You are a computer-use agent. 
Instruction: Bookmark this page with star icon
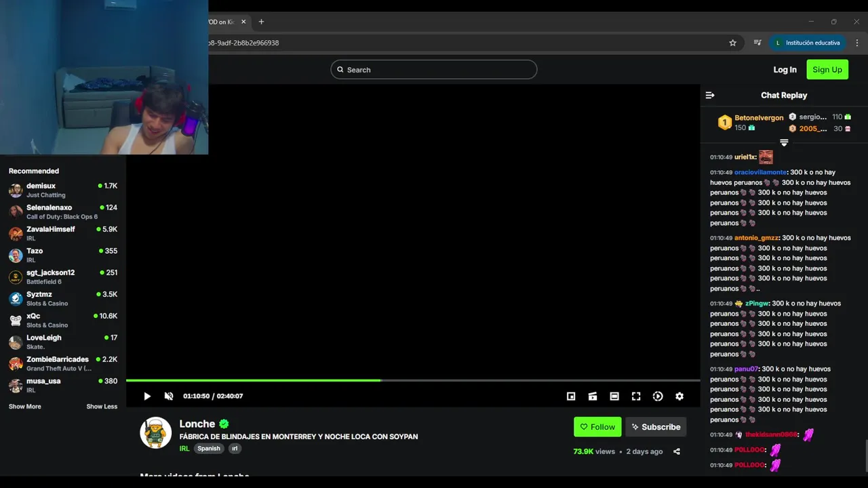click(x=732, y=43)
